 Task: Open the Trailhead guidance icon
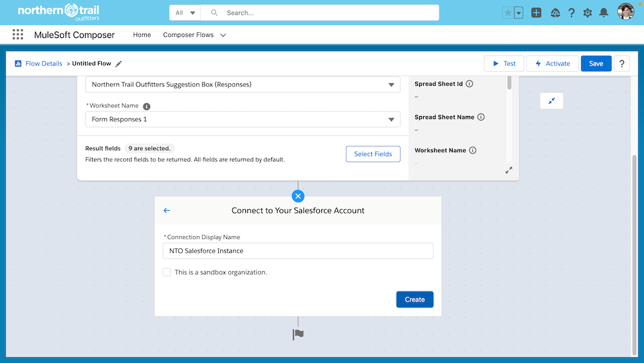click(555, 13)
